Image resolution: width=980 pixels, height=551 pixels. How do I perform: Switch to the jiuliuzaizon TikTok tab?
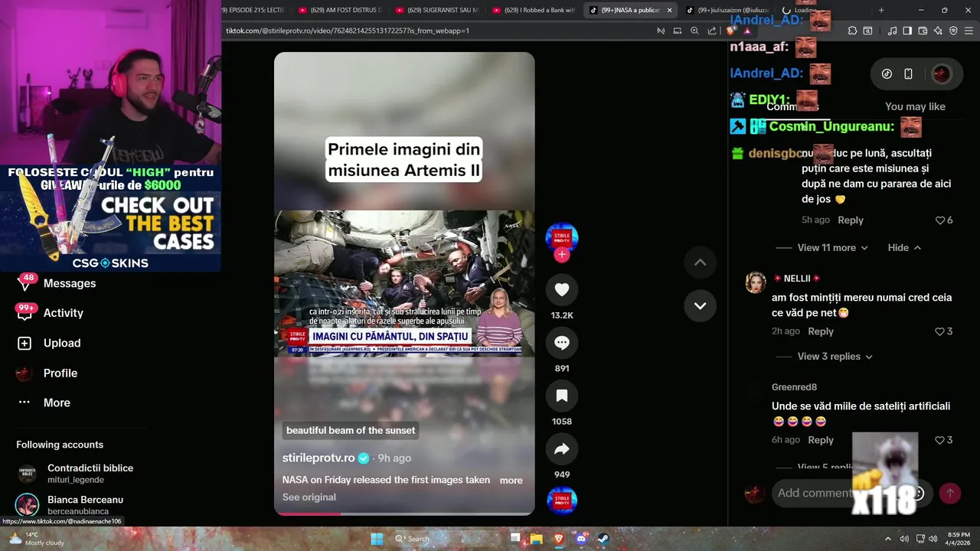pos(727,10)
